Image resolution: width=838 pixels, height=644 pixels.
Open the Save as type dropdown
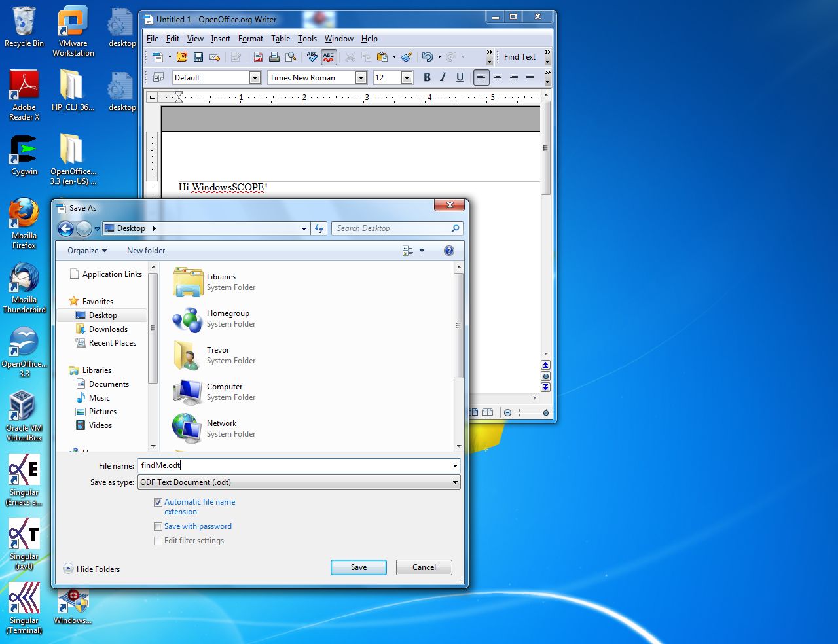pos(299,482)
